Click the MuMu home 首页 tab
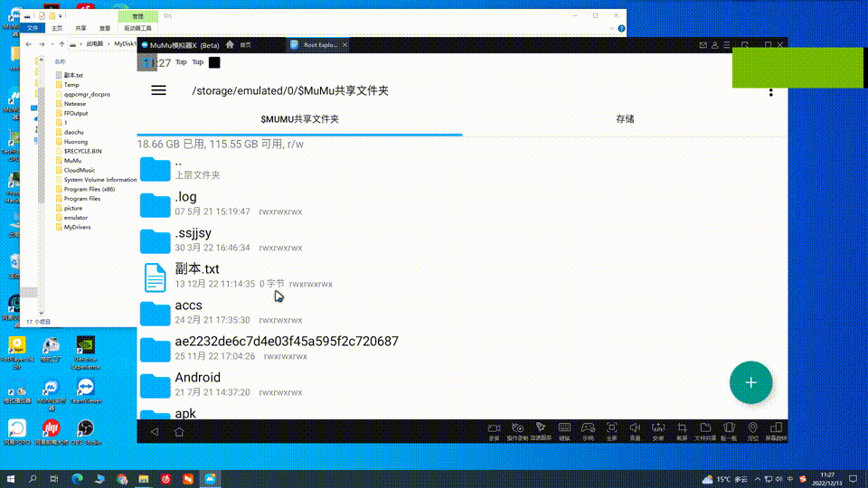Screen dimensions: 868x488 click(239, 45)
